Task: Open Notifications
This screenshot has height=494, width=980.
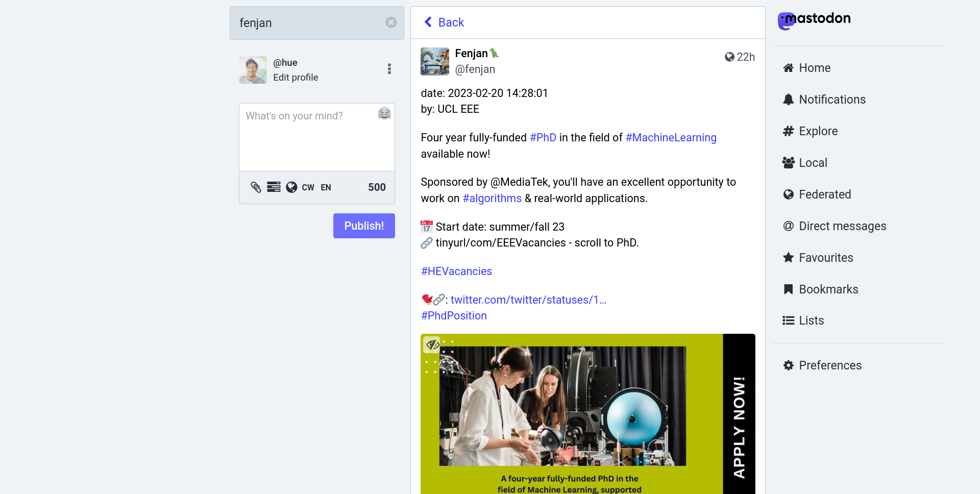Action: [x=824, y=100]
